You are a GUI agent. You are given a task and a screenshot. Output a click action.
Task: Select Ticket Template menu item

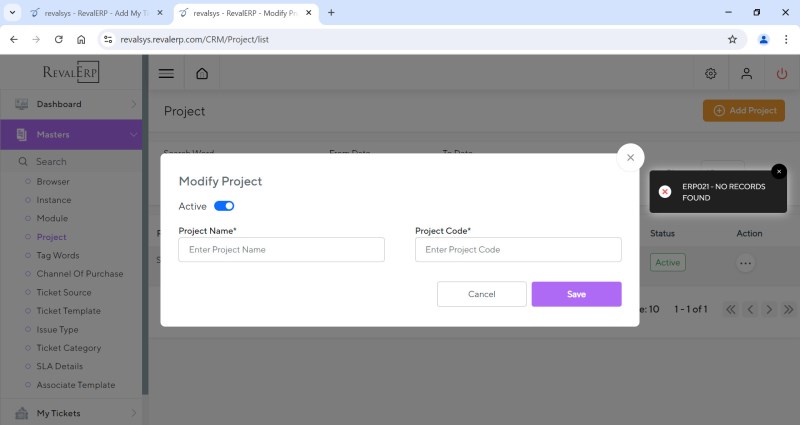pos(68,311)
